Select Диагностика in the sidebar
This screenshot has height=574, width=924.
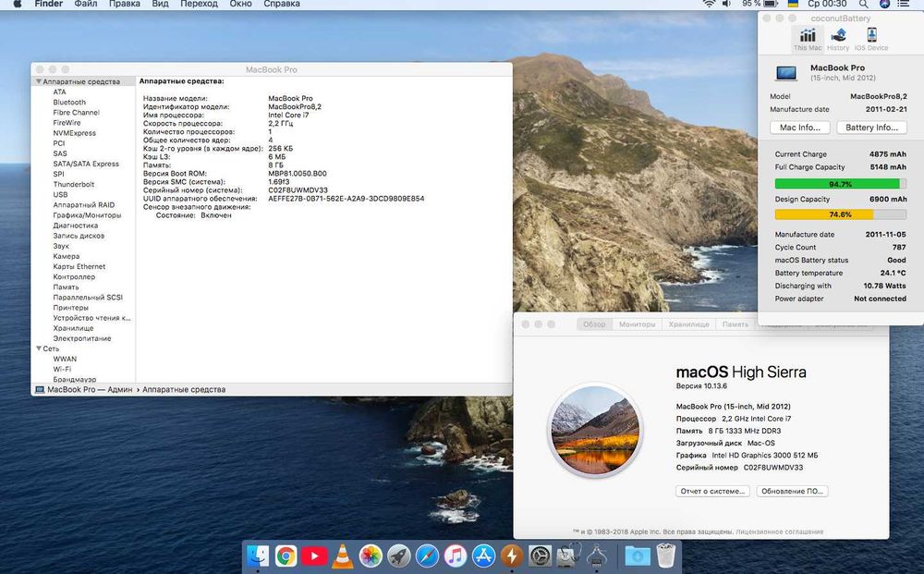76,226
